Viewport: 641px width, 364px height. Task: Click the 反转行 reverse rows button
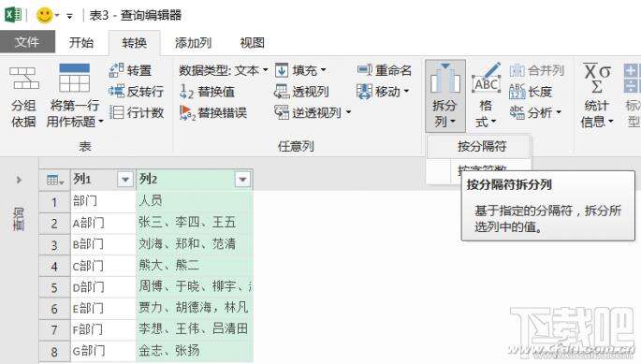click(x=137, y=91)
